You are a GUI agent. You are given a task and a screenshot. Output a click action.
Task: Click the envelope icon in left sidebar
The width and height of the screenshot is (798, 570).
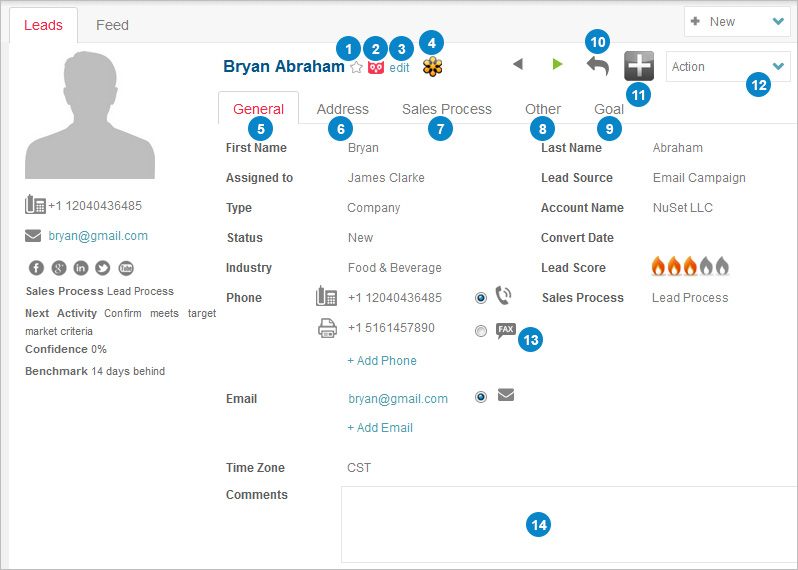(x=33, y=236)
